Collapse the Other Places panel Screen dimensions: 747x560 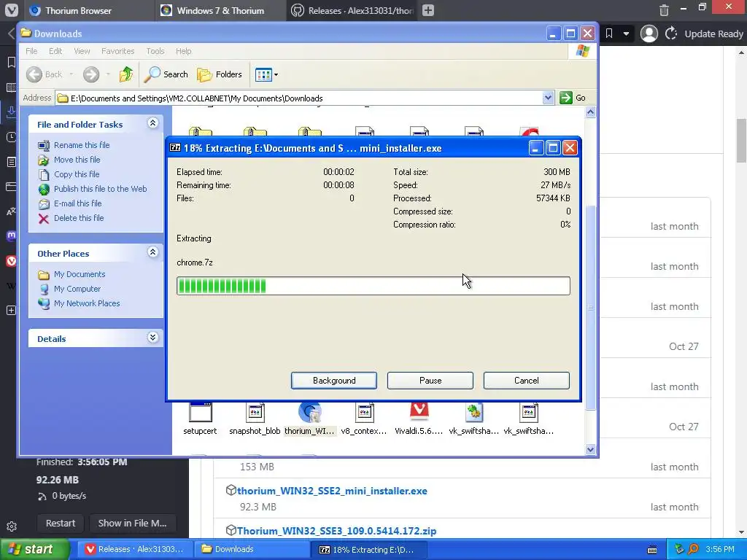pyautogui.click(x=152, y=252)
